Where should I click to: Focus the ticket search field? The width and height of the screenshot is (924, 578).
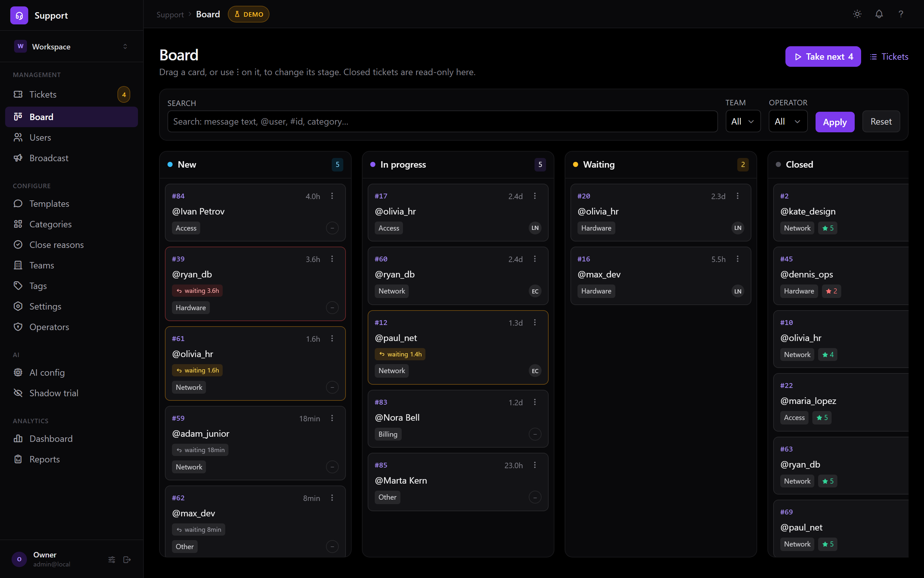click(442, 122)
